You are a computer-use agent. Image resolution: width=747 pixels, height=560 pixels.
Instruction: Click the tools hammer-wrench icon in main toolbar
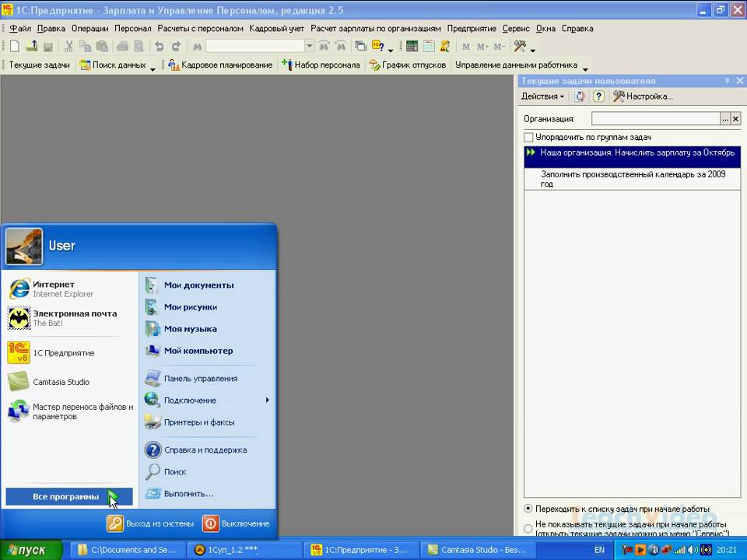pos(519,46)
